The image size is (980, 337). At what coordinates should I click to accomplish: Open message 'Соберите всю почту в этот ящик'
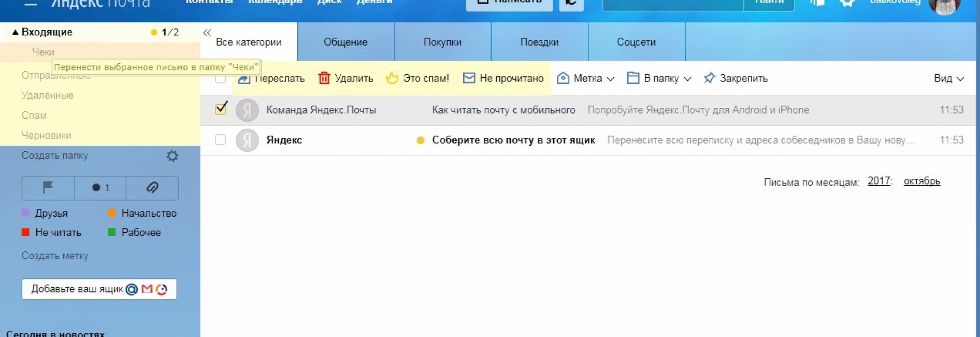513,140
